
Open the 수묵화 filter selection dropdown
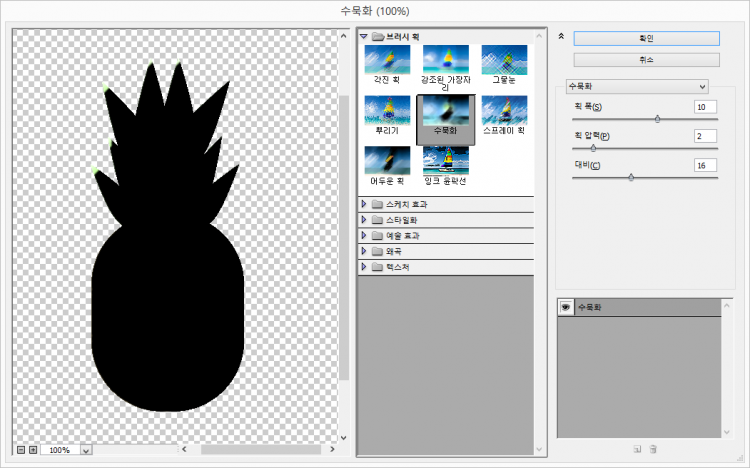[x=637, y=86]
